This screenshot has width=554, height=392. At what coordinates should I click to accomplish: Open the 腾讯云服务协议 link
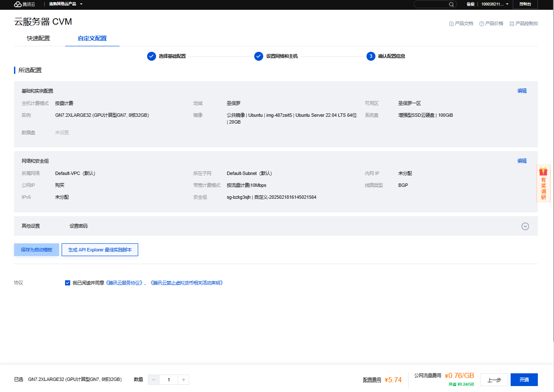124,283
